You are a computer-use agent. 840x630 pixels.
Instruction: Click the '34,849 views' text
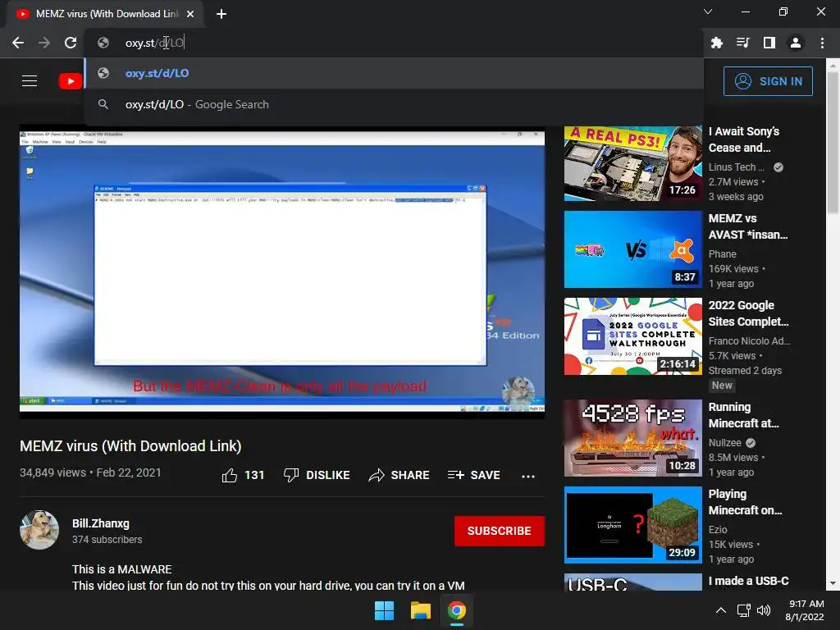(x=52, y=472)
